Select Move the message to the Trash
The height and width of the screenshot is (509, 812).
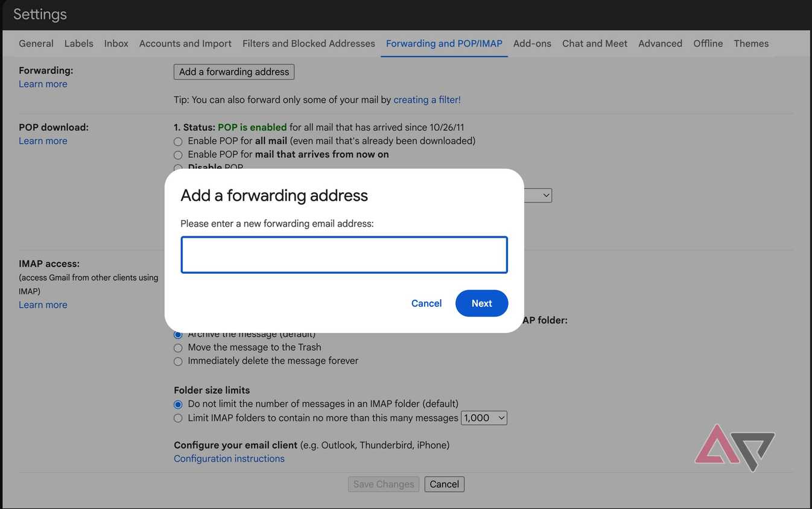pyautogui.click(x=178, y=348)
